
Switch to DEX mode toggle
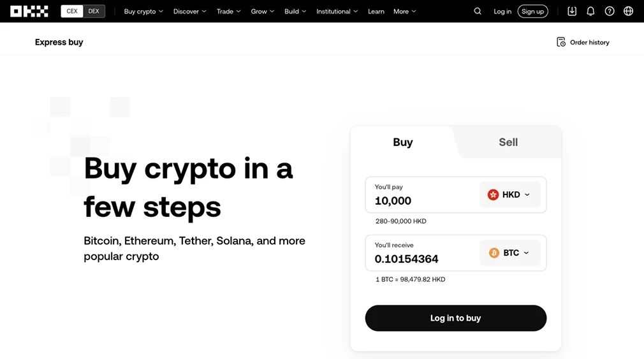pos(94,11)
